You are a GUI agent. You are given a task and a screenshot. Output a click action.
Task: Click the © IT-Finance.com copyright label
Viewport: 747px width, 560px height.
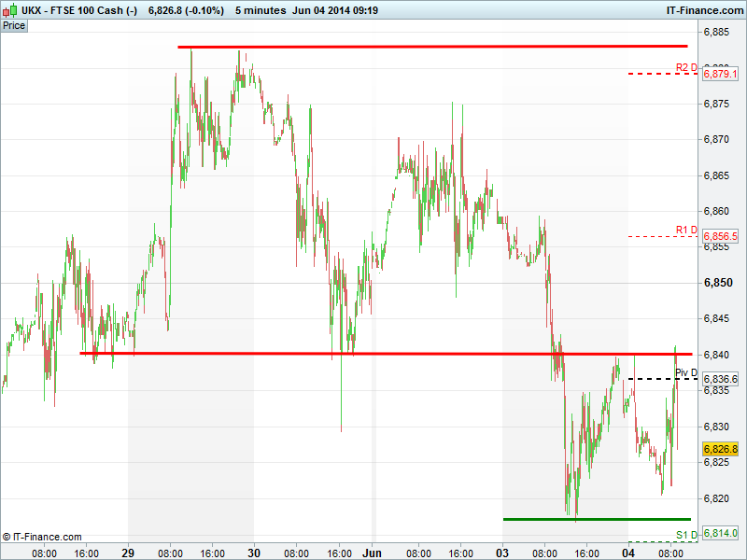[42, 537]
